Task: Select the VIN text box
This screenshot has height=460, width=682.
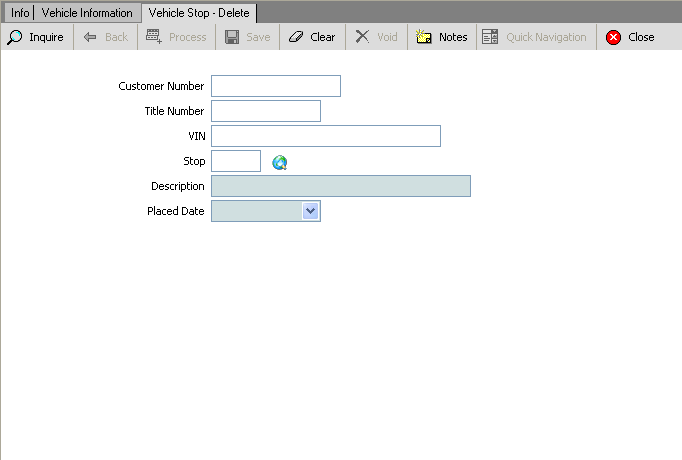Action: pos(326,136)
